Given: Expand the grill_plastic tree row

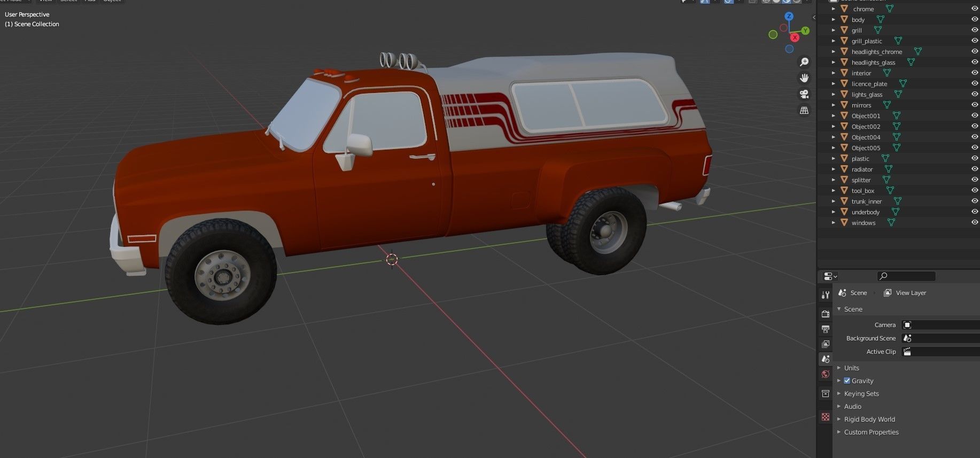Looking at the screenshot, I should coord(833,41).
